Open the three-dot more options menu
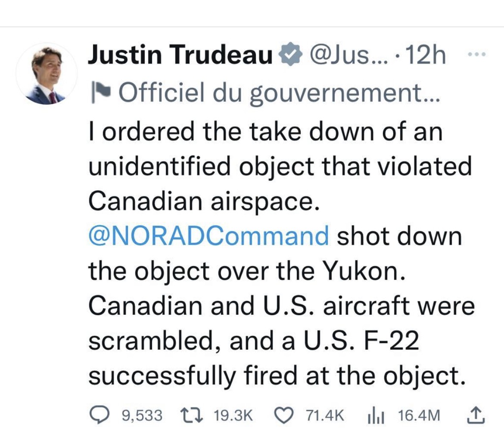504x440 pixels. pyautogui.click(x=477, y=55)
